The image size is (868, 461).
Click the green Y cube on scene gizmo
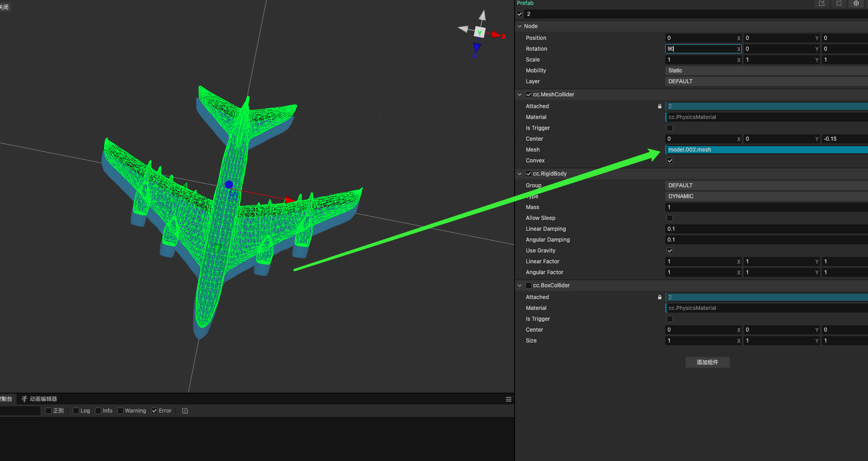click(x=480, y=33)
